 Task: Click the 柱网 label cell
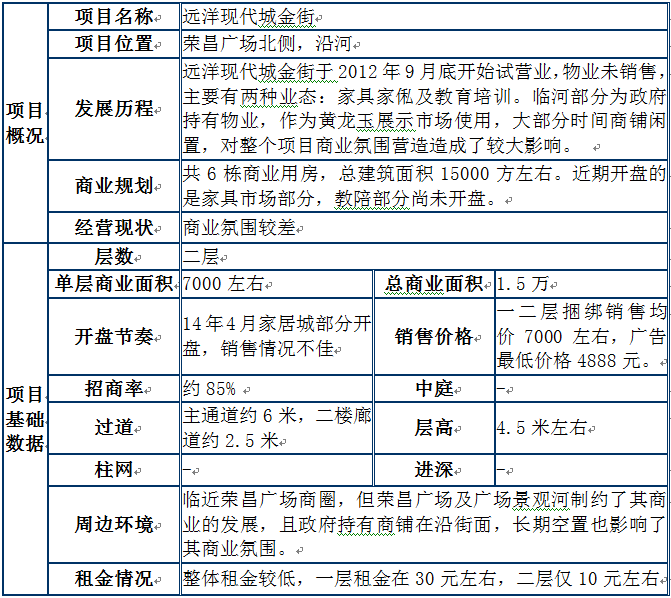114,468
